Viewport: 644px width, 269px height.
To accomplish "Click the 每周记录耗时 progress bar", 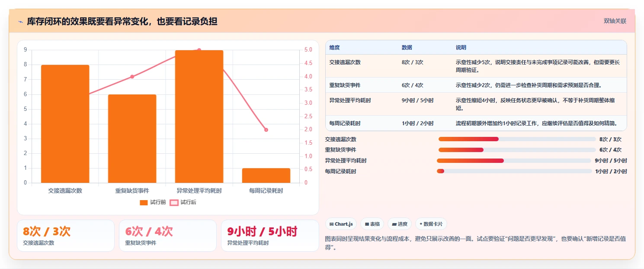I will coord(514,171).
